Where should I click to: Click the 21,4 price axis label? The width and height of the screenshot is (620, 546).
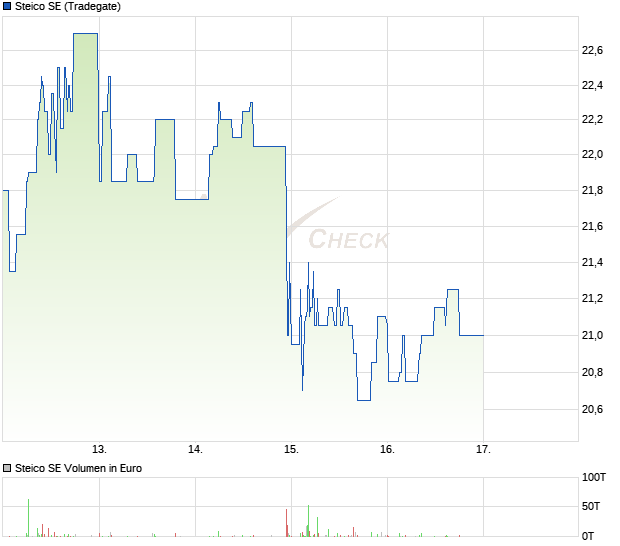[592, 262]
